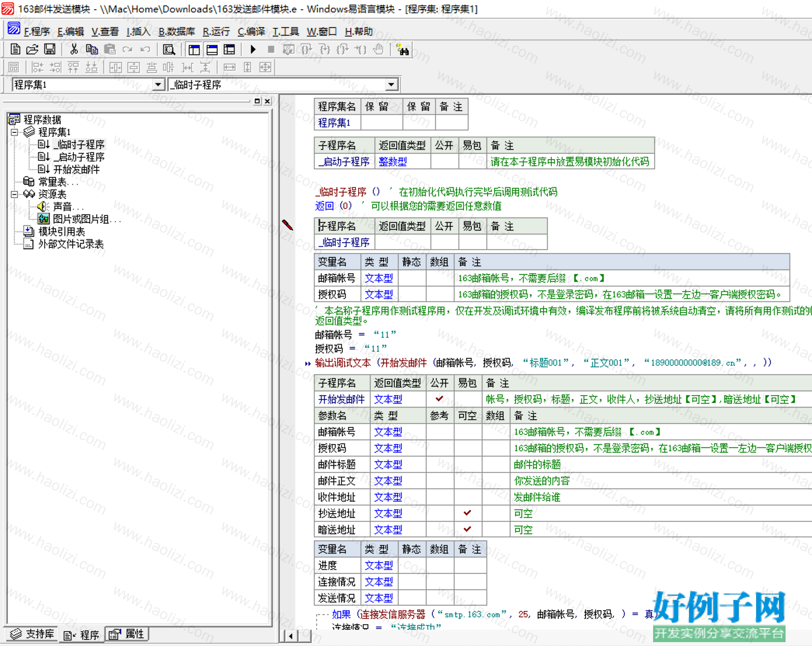Viewport: 812px width, 646px height.
Task: Open the V.查看 menu
Action: 105,31
